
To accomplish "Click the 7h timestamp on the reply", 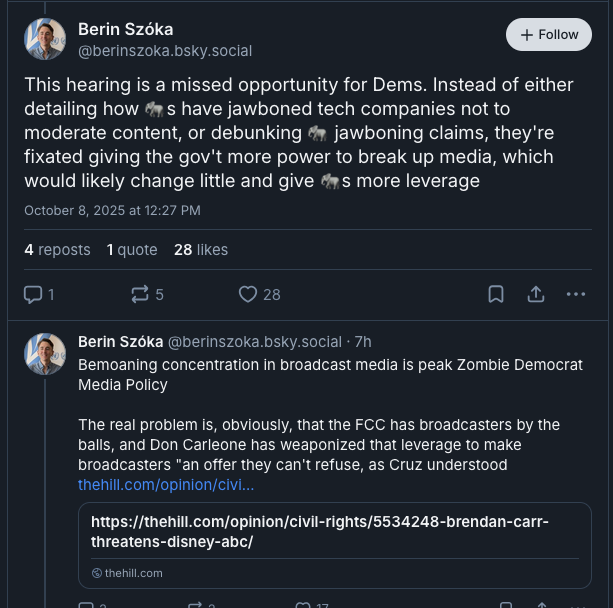I will coord(363,342).
